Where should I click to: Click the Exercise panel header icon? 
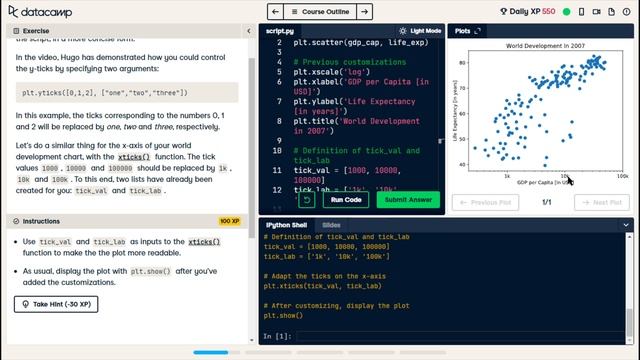pyautogui.click(x=16, y=31)
